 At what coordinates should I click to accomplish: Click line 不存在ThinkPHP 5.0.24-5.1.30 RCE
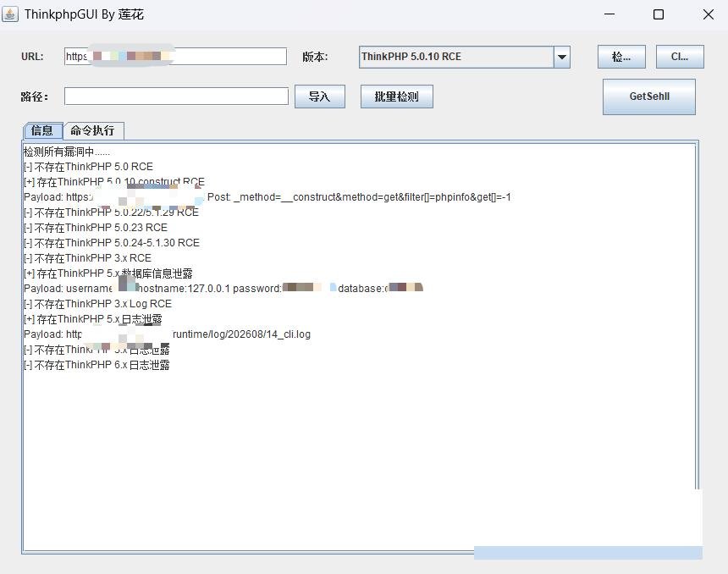point(112,243)
